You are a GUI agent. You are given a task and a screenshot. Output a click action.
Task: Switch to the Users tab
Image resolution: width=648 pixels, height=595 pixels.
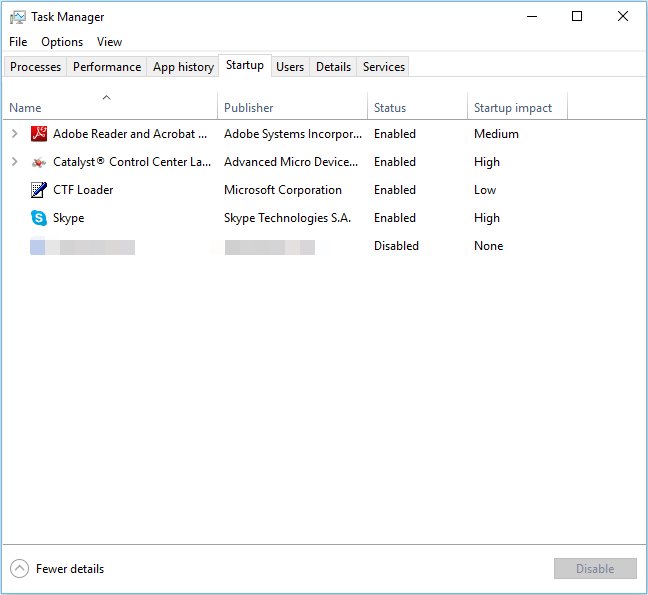pyautogui.click(x=290, y=67)
